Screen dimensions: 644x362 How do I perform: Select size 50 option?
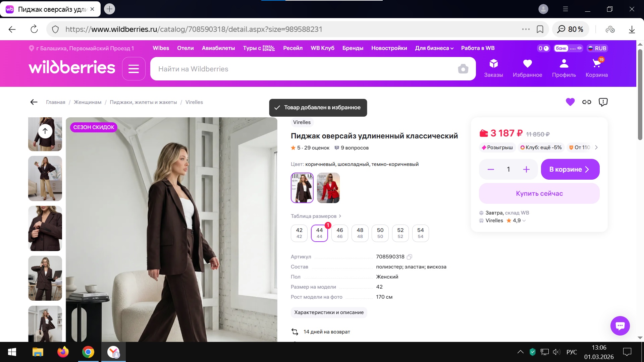[x=380, y=233]
